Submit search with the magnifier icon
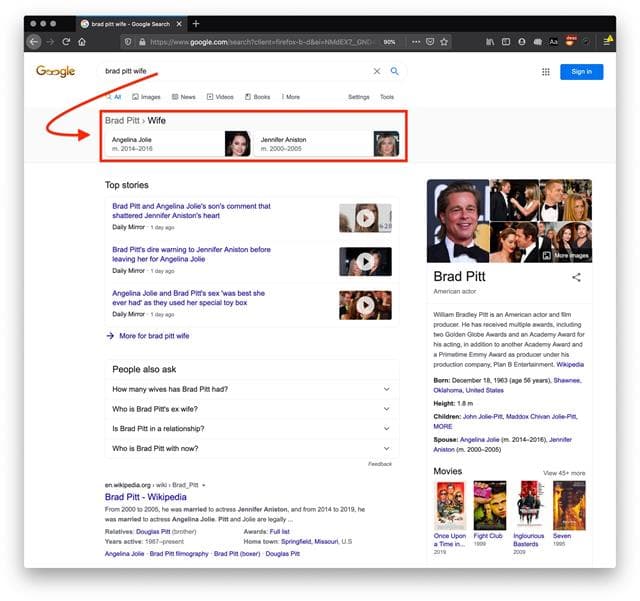640x601 pixels. coord(394,71)
